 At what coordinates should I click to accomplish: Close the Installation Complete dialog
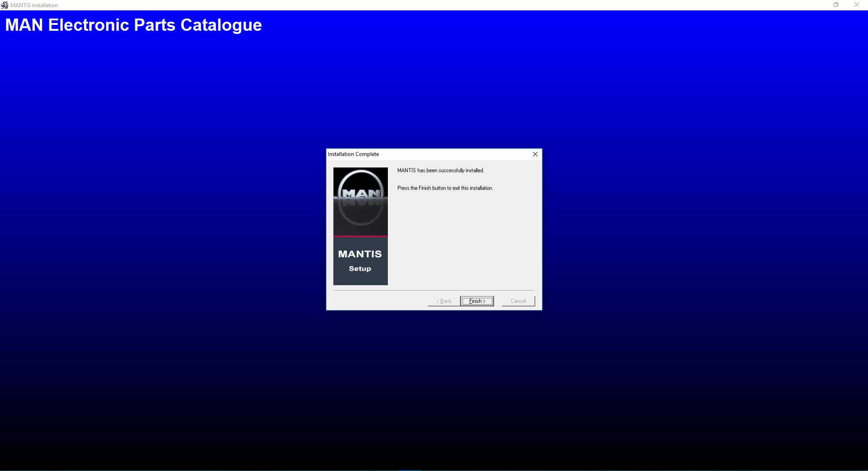(x=535, y=154)
